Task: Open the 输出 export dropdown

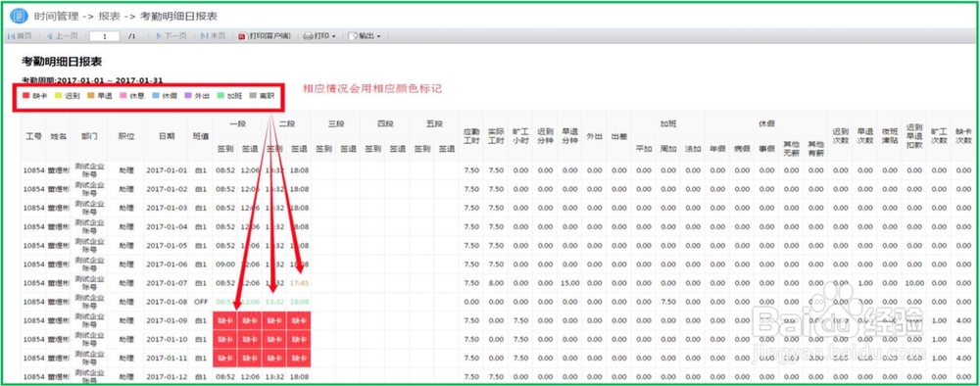Action: [x=365, y=36]
